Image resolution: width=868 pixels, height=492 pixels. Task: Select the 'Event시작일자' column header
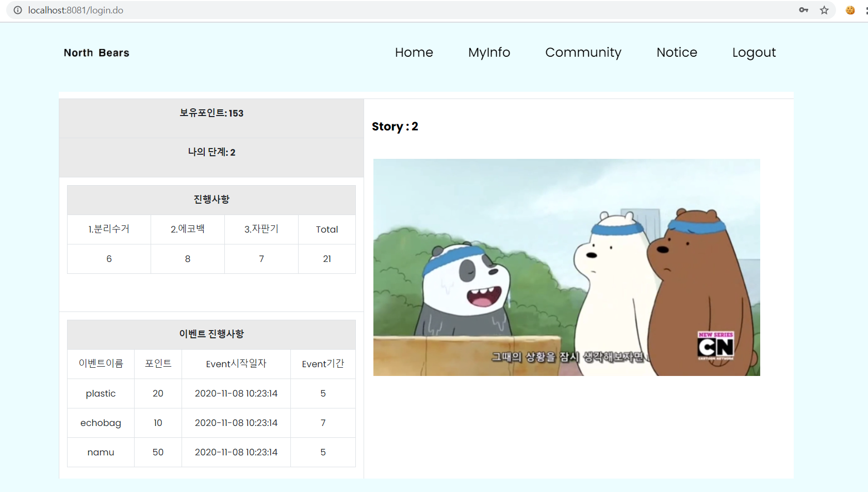(236, 364)
